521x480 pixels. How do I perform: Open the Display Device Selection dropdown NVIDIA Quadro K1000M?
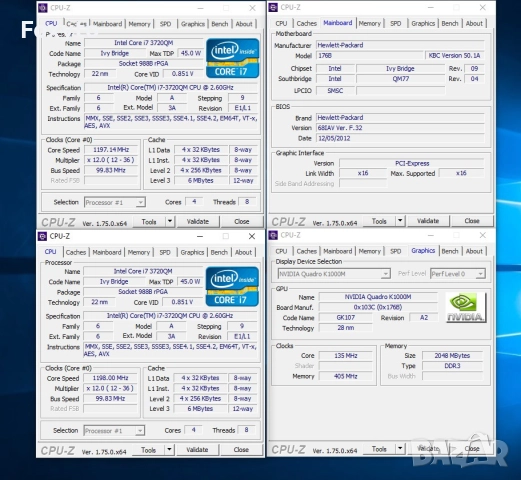[334, 274]
